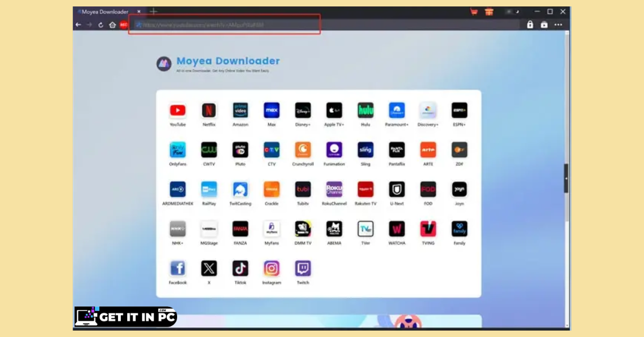Start recording with the red REC button
644x337 pixels.
point(124,25)
